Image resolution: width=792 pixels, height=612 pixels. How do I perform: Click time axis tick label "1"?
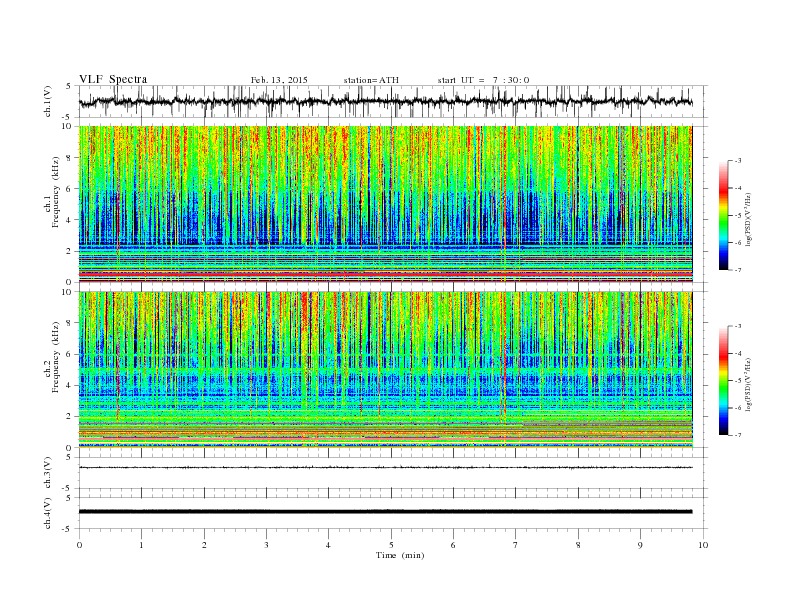(141, 545)
